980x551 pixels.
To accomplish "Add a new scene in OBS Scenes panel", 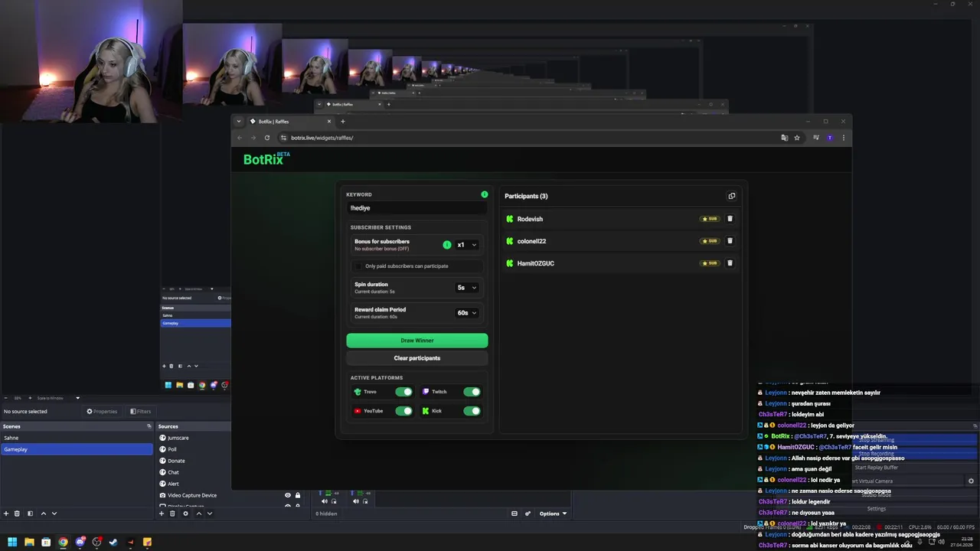I will (6, 514).
